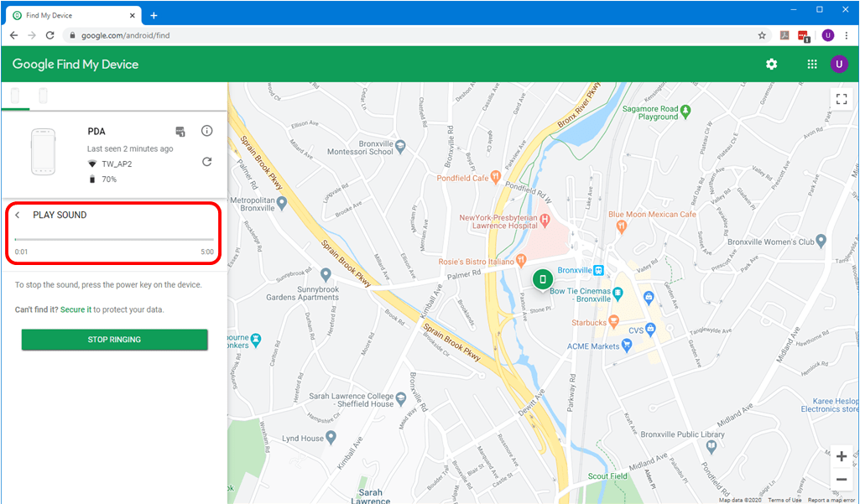Click Starbucks marker on map

tap(613, 323)
